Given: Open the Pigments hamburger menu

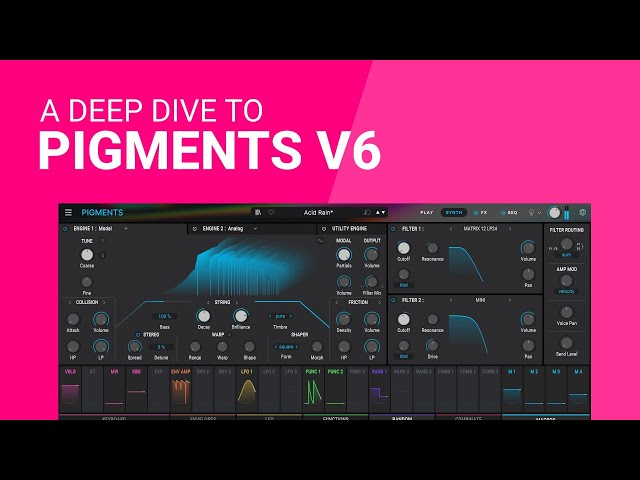Looking at the screenshot, I should tap(68, 212).
